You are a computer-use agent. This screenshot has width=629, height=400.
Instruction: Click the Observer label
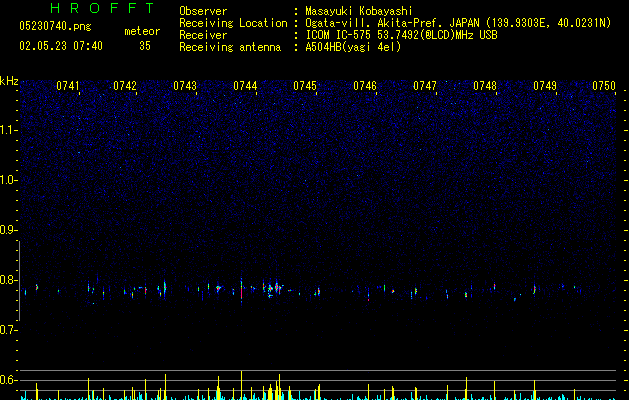[203, 11]
